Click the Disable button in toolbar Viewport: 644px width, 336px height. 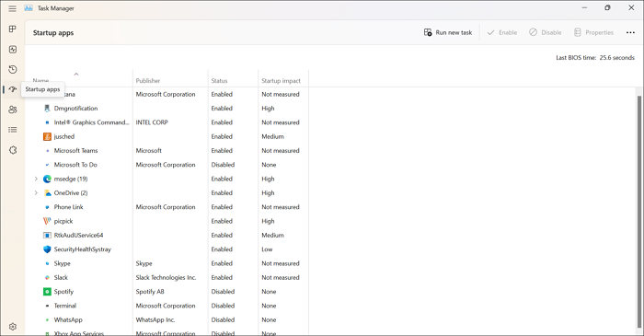545,32
